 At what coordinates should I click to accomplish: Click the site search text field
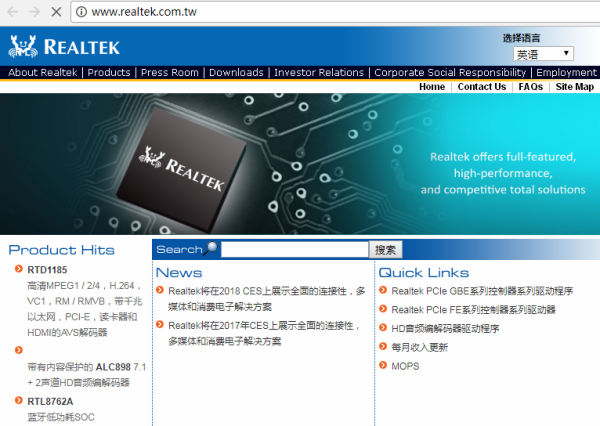point(295,250)
